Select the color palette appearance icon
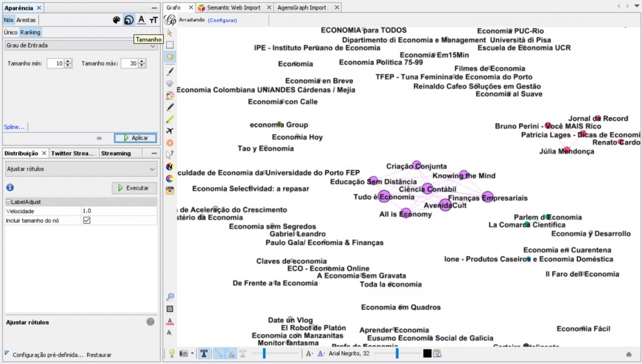The height and width of the screenshot is (364, 642). pos(116,20)
